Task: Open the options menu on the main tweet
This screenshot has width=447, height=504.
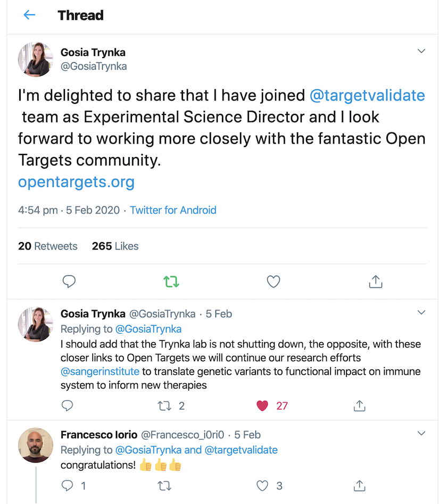Action: 421,51
